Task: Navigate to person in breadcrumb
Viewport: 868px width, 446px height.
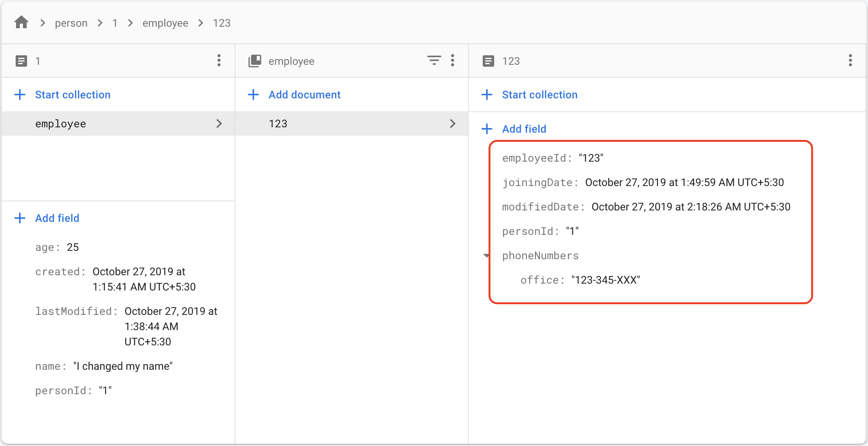Action: click(71, 23)
